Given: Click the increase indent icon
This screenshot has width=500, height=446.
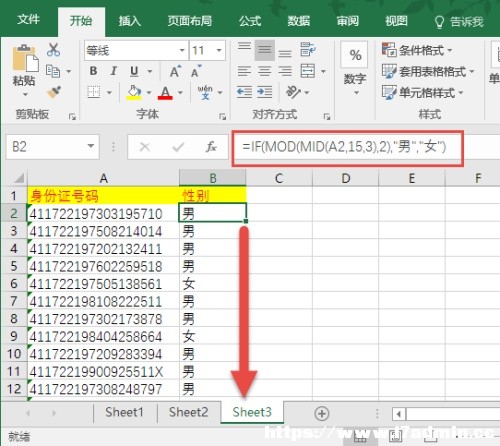Looking at the screenshot, I should point(265,92).
